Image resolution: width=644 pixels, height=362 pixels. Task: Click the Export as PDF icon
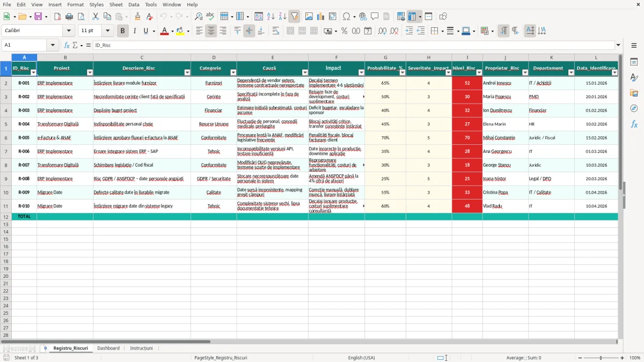57,17
